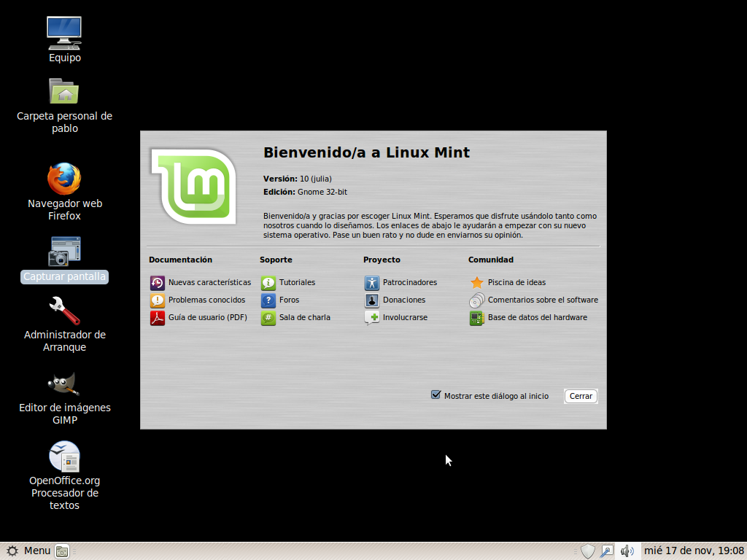Image resolution: width=747 pixels, height=560 pixels.
Task: Open the Patrocinadores icon
Action: [371, 283]
